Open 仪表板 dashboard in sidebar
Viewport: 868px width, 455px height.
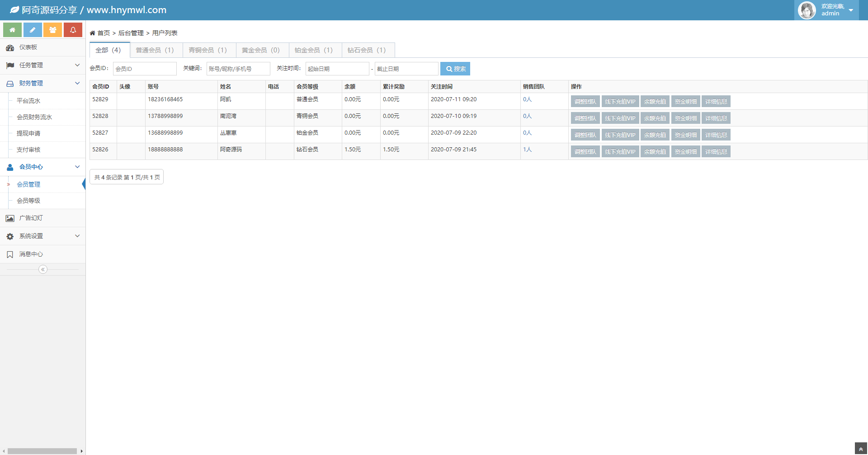pos(28,47)
